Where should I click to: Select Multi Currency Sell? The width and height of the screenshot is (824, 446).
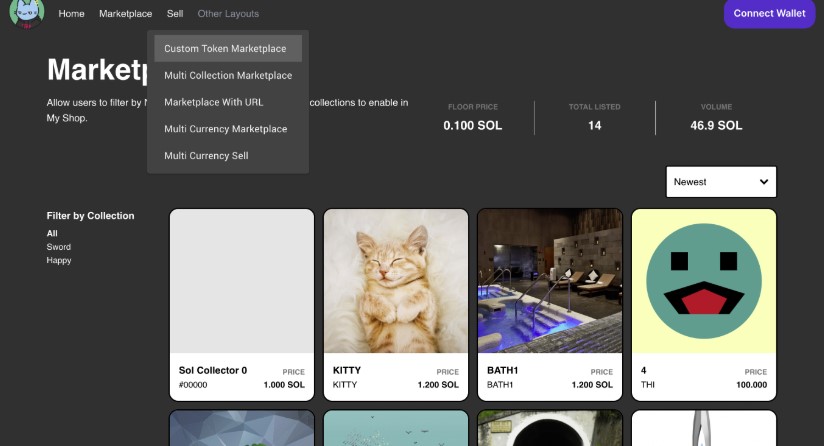(x=228, y=155)
